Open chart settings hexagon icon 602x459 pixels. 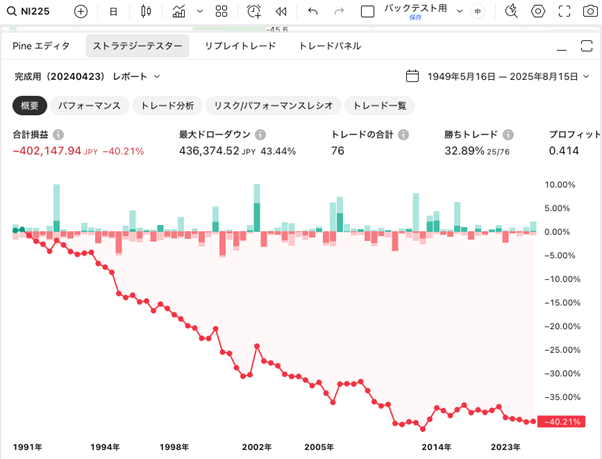coord(538,12)
